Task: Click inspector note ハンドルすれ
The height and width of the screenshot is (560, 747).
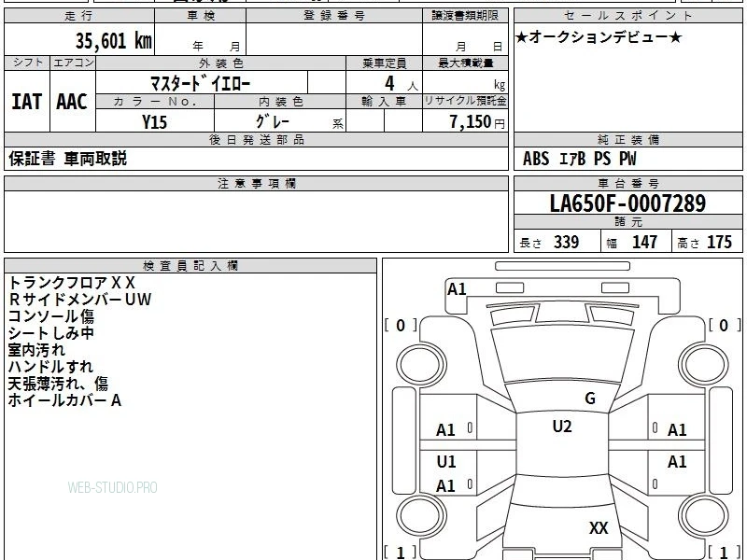Action: pos(51,367)
